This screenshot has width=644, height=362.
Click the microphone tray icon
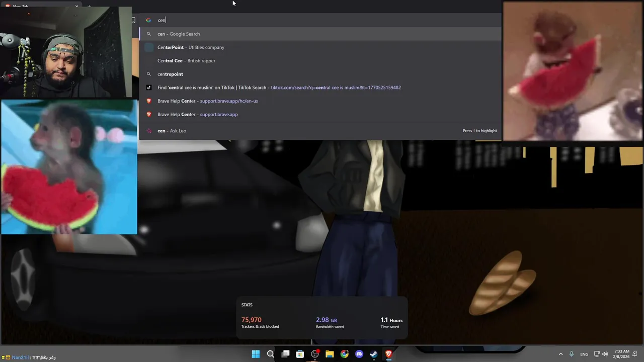(572, 354)
